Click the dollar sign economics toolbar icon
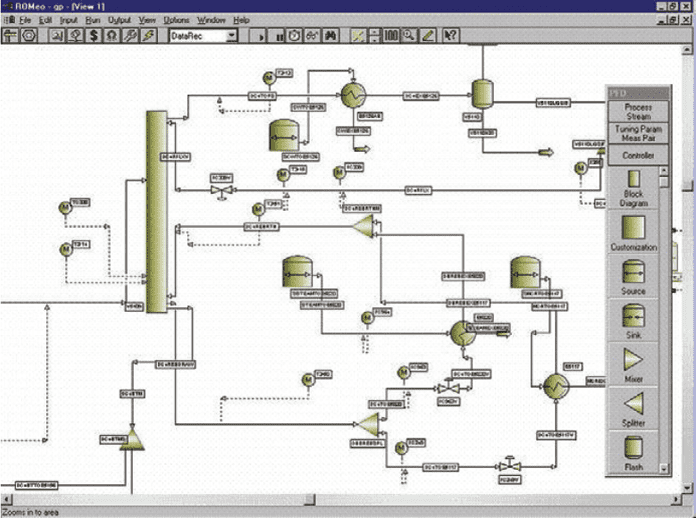696x518 pixels. click(x=93, y=35)
